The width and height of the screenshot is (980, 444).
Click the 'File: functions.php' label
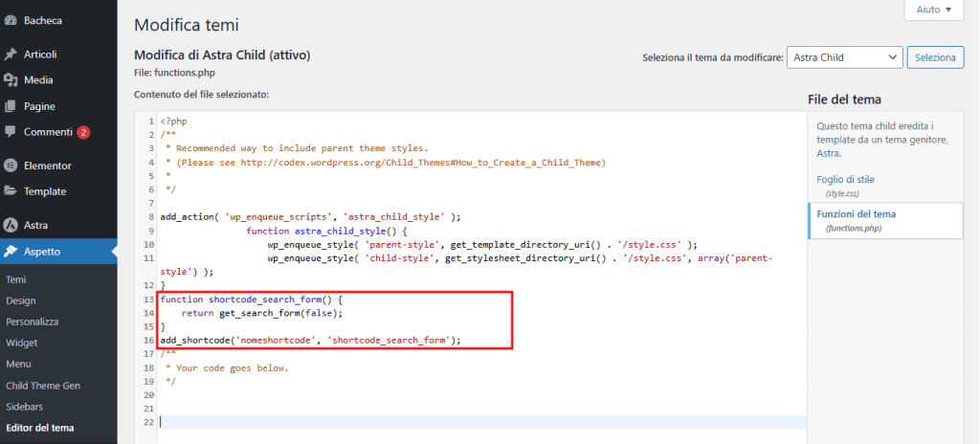[175, 73]
